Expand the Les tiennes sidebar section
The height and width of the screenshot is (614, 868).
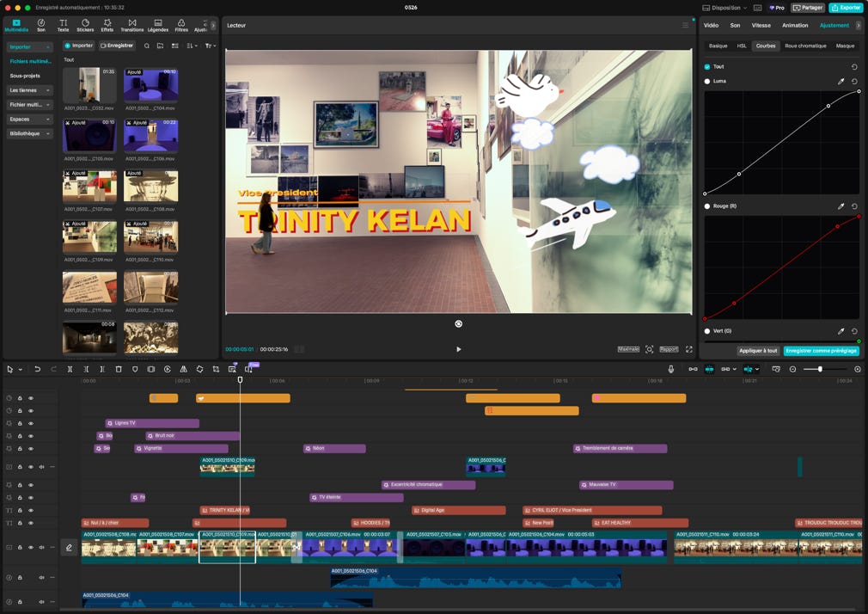[x=30, y=90]
